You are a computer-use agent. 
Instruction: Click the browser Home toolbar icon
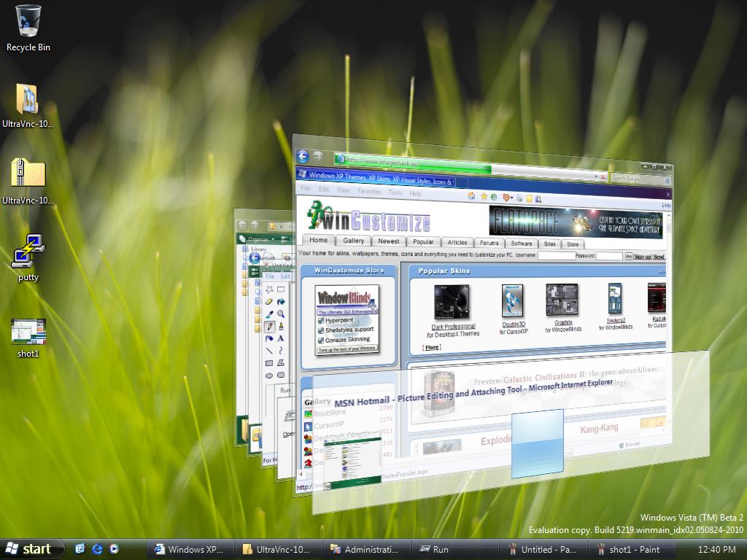471,196
